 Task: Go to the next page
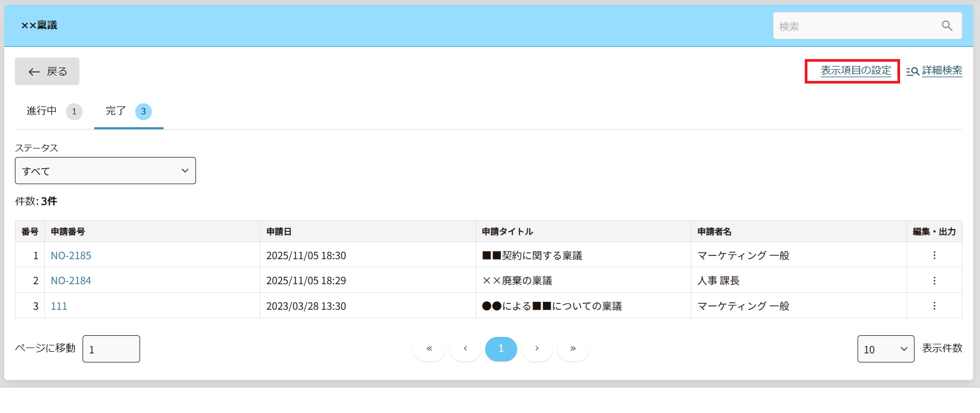(x=537, y=349)
